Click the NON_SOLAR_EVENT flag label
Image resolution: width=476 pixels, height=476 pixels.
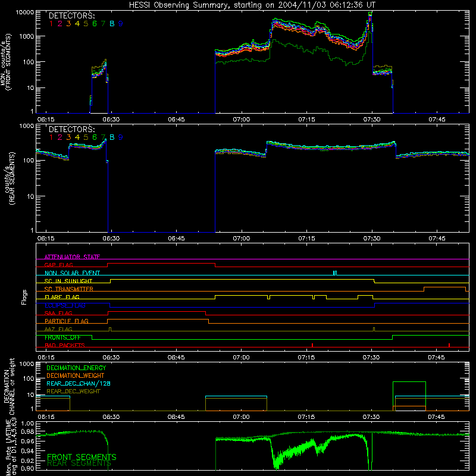coord(72,273)
